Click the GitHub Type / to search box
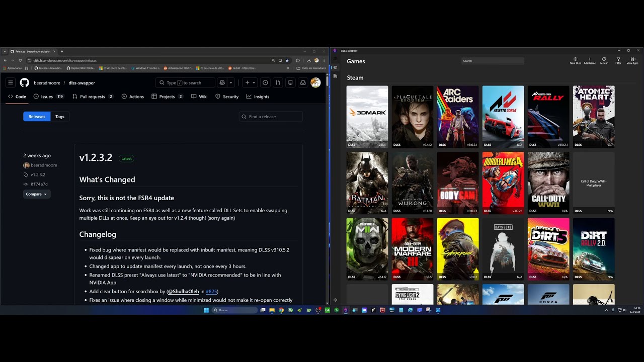Screen dimensions: 644x362 coord(185,82)
